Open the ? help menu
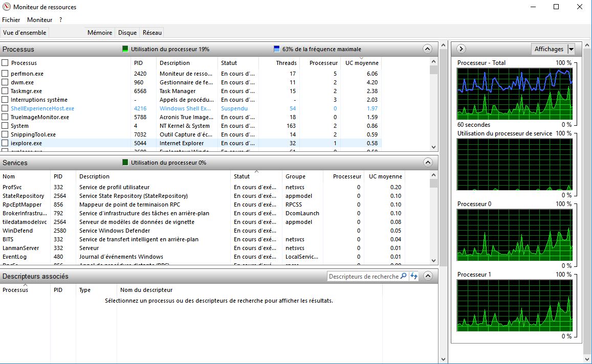Screen dimensions: 592x364 60,19
